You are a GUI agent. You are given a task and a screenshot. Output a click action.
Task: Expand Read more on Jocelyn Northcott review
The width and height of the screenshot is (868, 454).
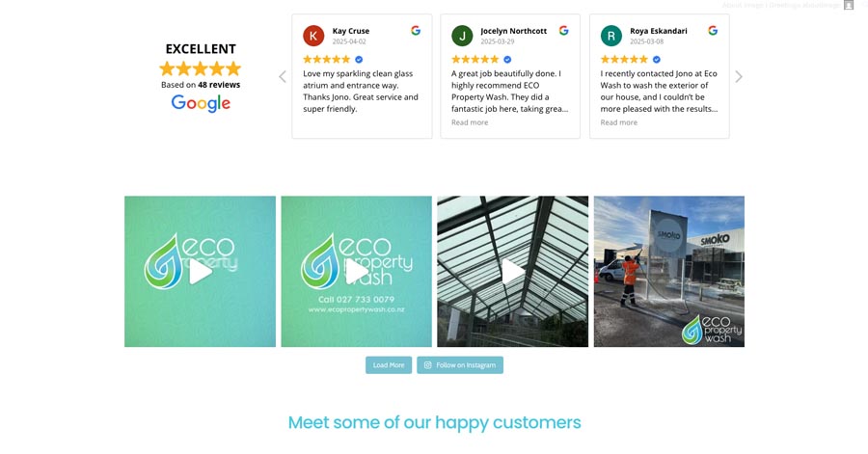470,122
